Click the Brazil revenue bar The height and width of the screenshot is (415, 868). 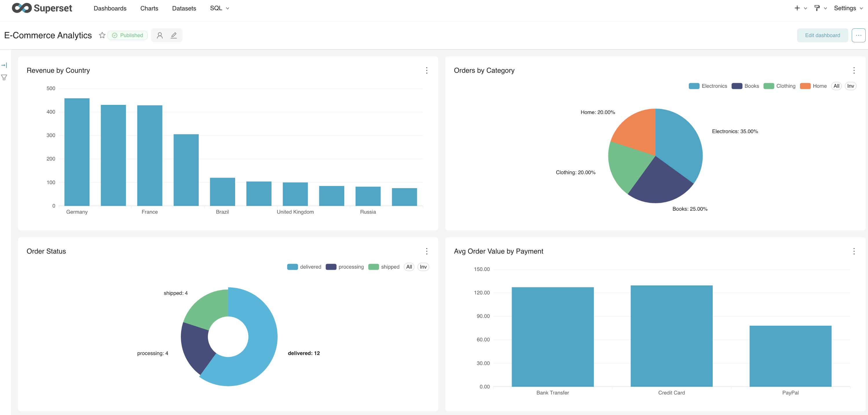[x=222, y=192]
